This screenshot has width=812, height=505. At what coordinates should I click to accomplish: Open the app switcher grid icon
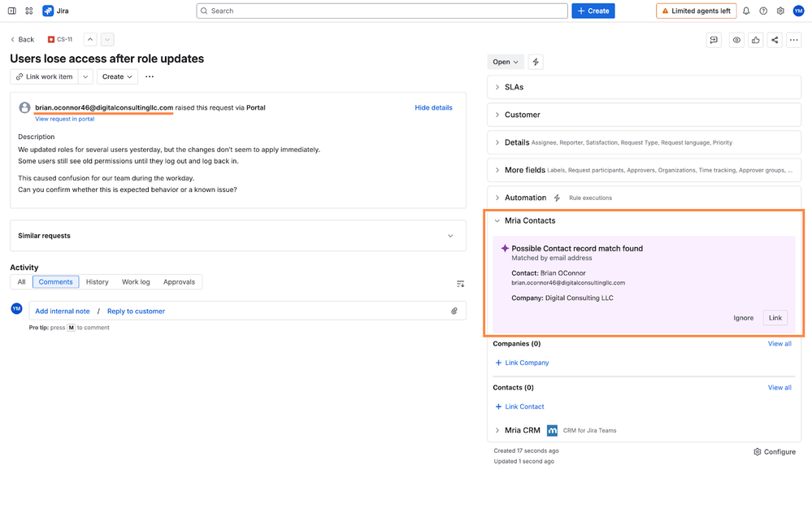click(29, 11)
